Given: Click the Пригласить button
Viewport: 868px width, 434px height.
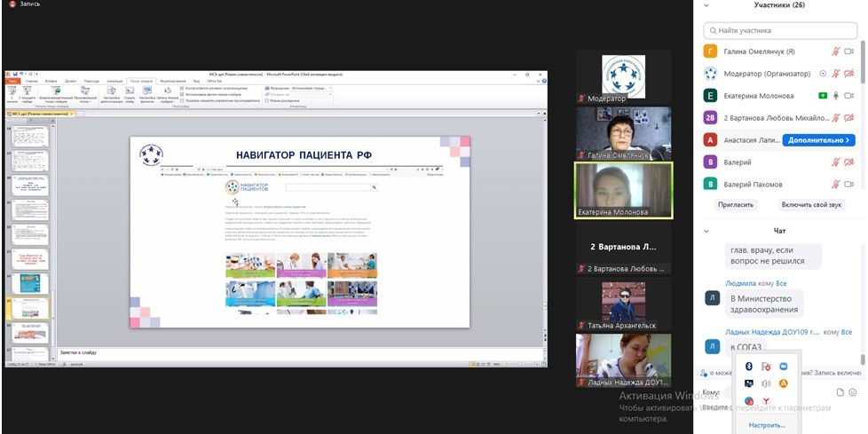Looking at the screenshot, I should pos(736,204).
